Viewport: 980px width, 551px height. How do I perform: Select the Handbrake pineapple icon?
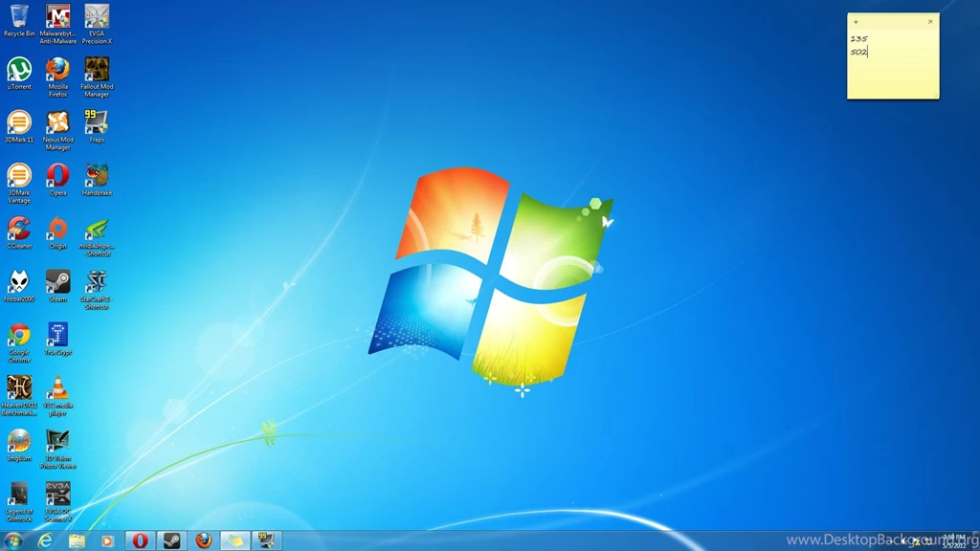(x=97, y=175)
